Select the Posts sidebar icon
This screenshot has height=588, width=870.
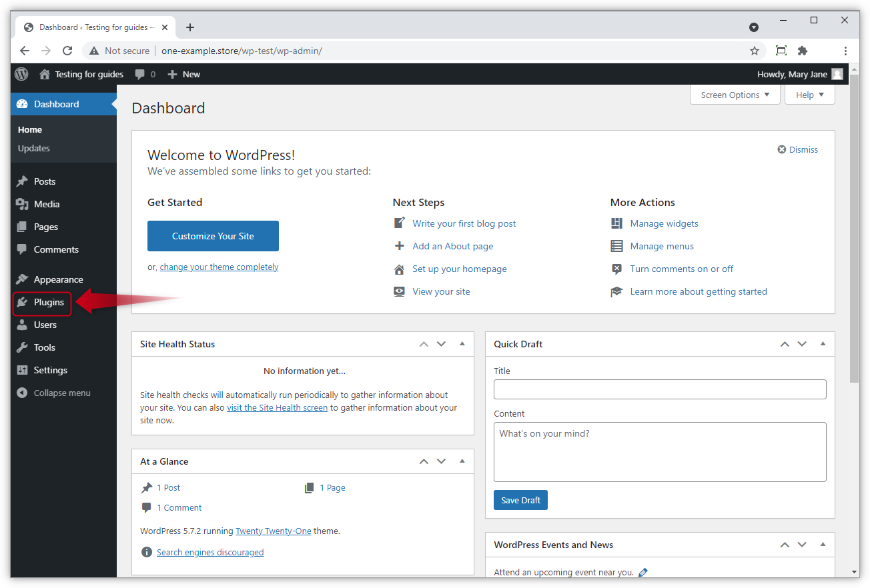22,181
